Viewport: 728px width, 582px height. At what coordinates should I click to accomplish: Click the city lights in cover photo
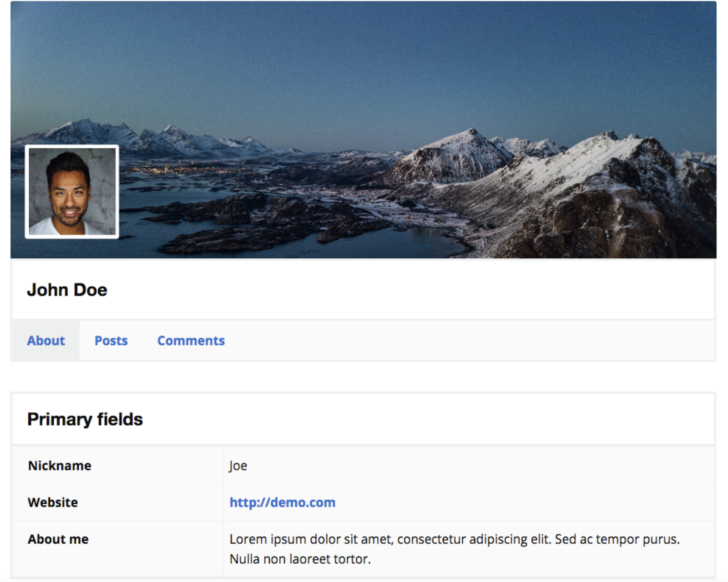182,170
